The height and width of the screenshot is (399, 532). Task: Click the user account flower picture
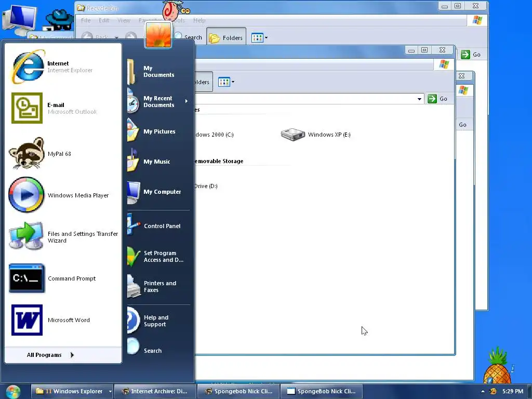pyautogui.click(x=158, y=35)
